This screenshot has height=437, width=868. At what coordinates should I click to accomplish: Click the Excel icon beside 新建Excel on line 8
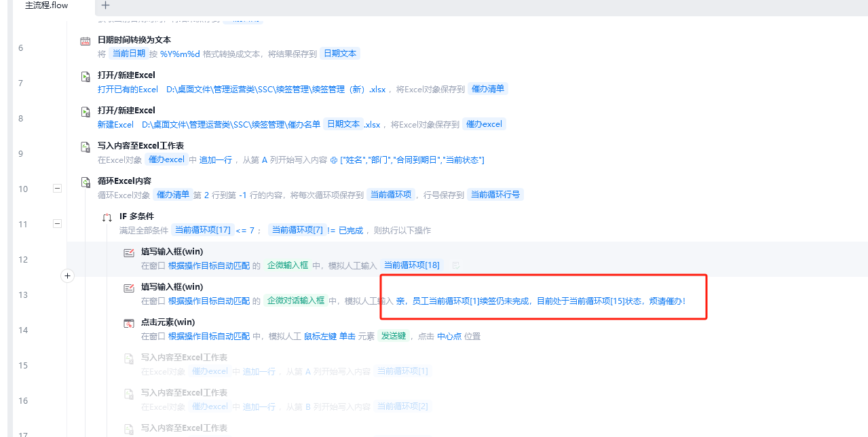point(86,112)
